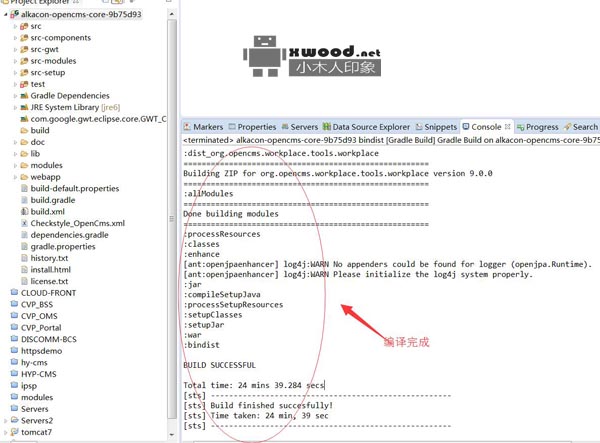Expand the src-modules folder
The width and height of the screenshot is (600, 443).
click(x=15, y=61)
